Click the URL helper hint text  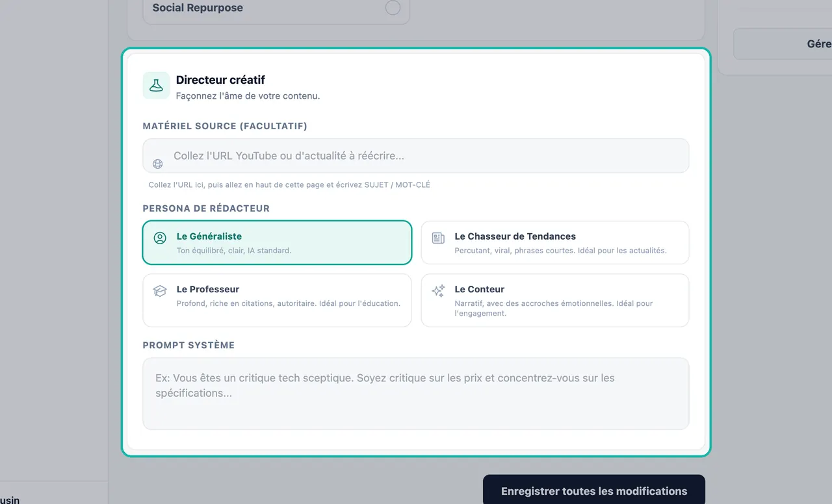click(289, 185)
